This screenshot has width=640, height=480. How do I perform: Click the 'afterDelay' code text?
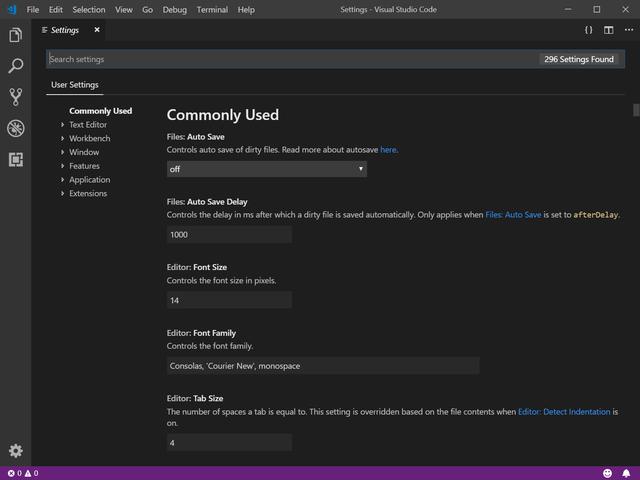(x=596, y=215)
